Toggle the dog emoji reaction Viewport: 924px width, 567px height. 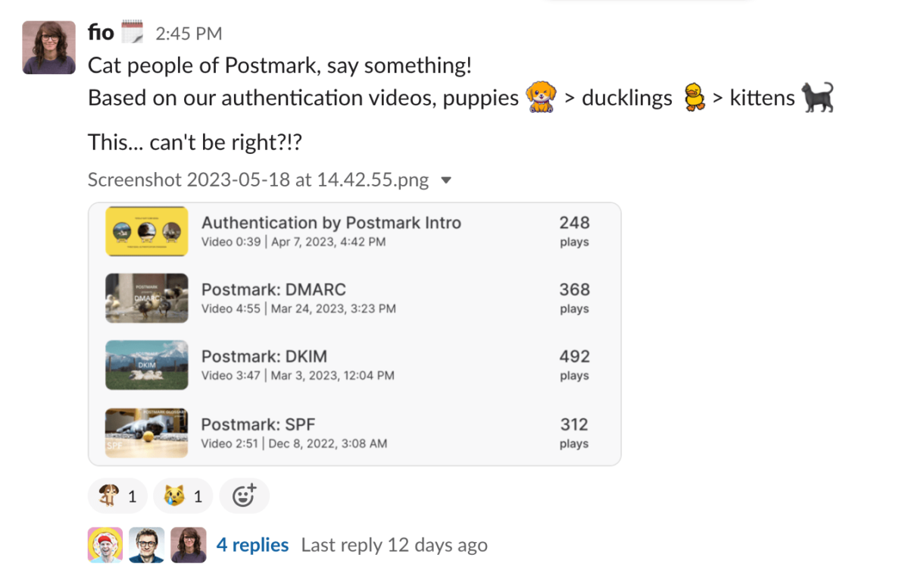coord(117,497)
